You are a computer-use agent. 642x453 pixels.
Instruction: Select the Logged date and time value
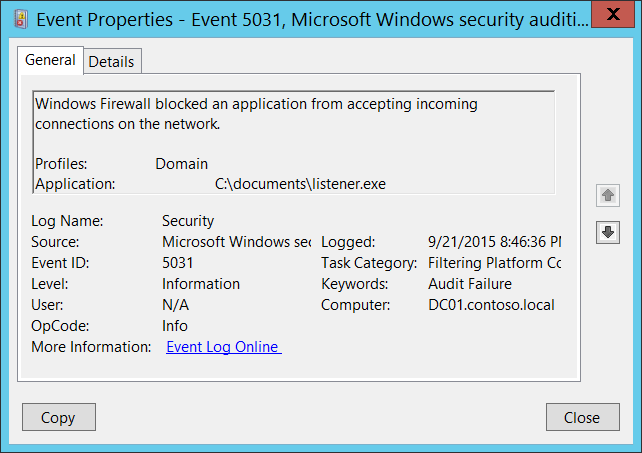click(x=493, y=242)
